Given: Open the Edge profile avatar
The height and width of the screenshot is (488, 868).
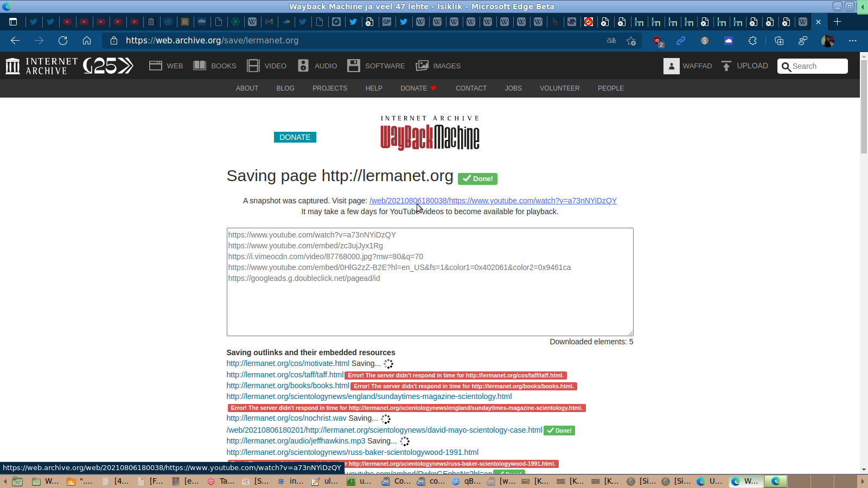Looking at the screenshot, I should pyautogui.click(x=828, y=41).
